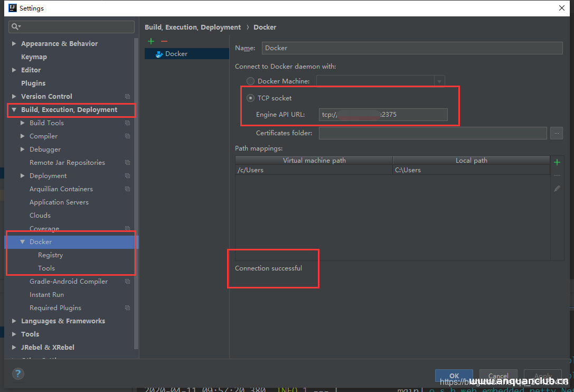
Task: Select the Clouds settings item
Action: click(x=40, y=216)
